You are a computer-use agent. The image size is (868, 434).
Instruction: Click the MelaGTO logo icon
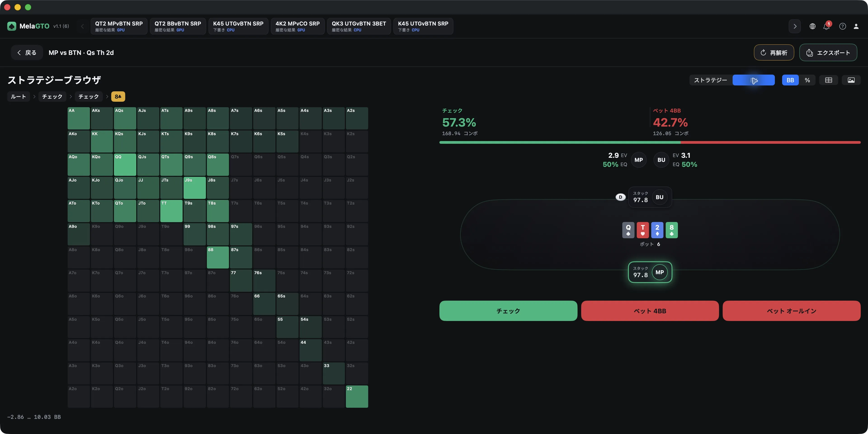click(12, 26)
